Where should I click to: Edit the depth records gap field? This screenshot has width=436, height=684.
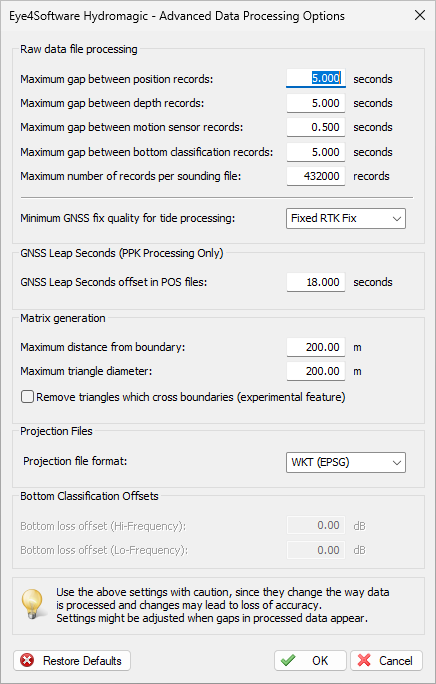pos(316,103)
